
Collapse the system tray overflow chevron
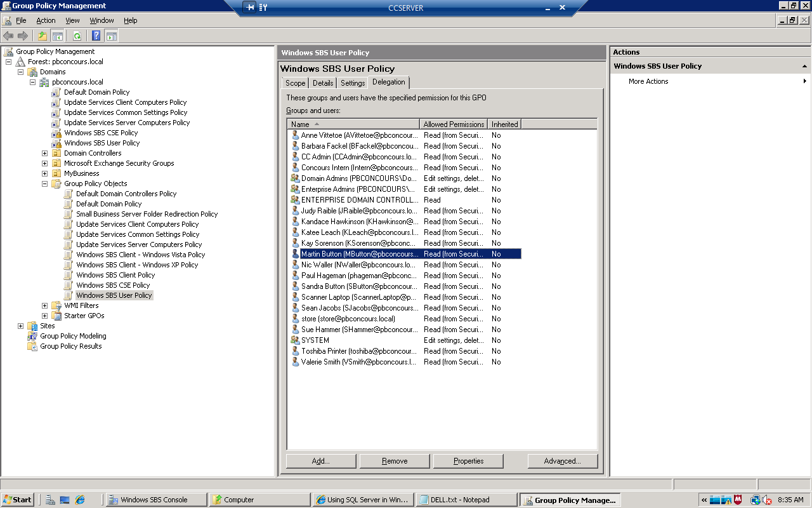(704, 500)
